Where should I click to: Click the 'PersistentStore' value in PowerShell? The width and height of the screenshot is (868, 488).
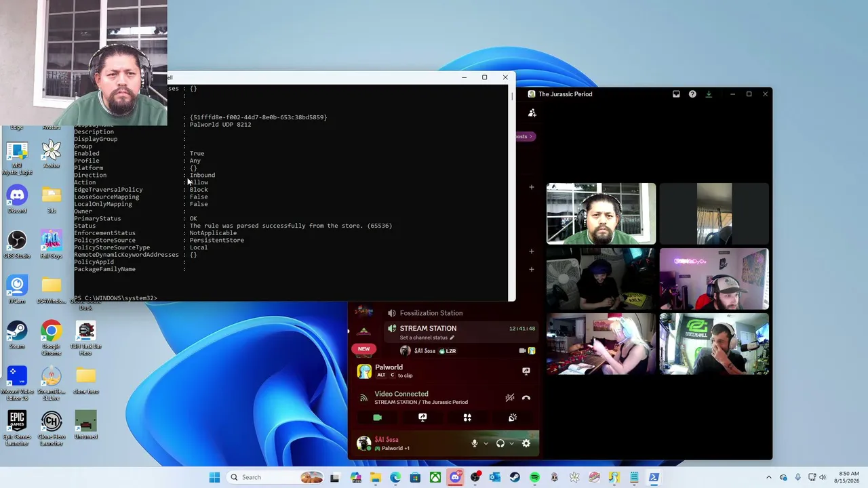216,240
